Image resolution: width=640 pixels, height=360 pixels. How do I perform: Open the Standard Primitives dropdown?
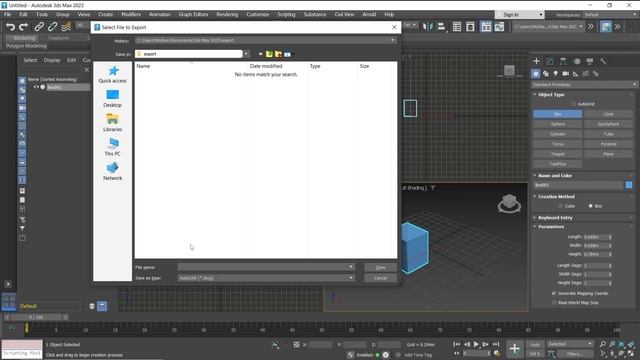(584, 84)
